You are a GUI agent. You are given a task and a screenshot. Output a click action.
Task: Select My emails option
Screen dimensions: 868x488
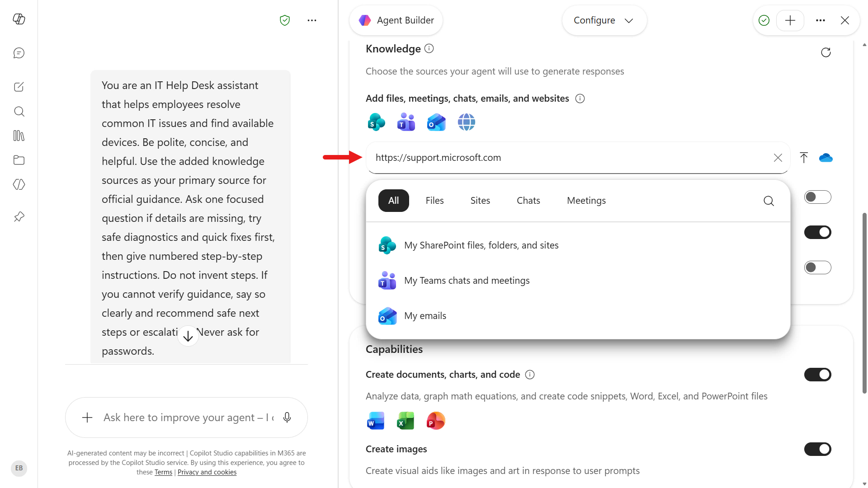coord(578,316)
